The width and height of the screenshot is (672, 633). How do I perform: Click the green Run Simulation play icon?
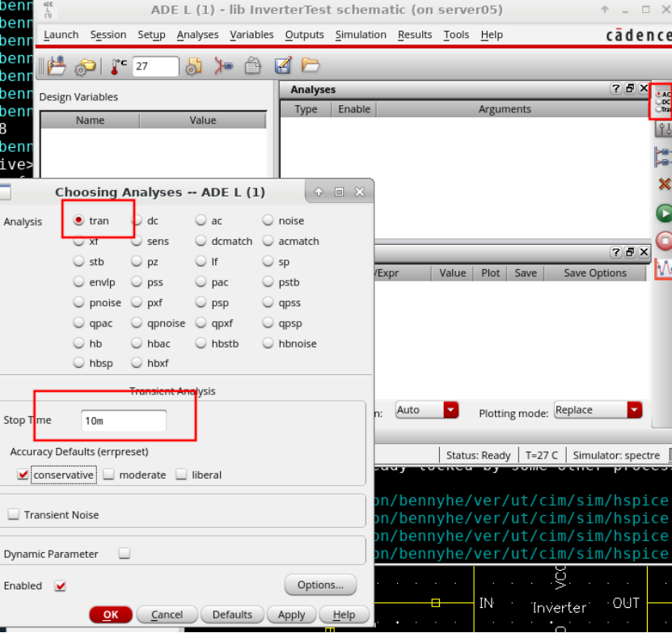click(x=664, y=213)
